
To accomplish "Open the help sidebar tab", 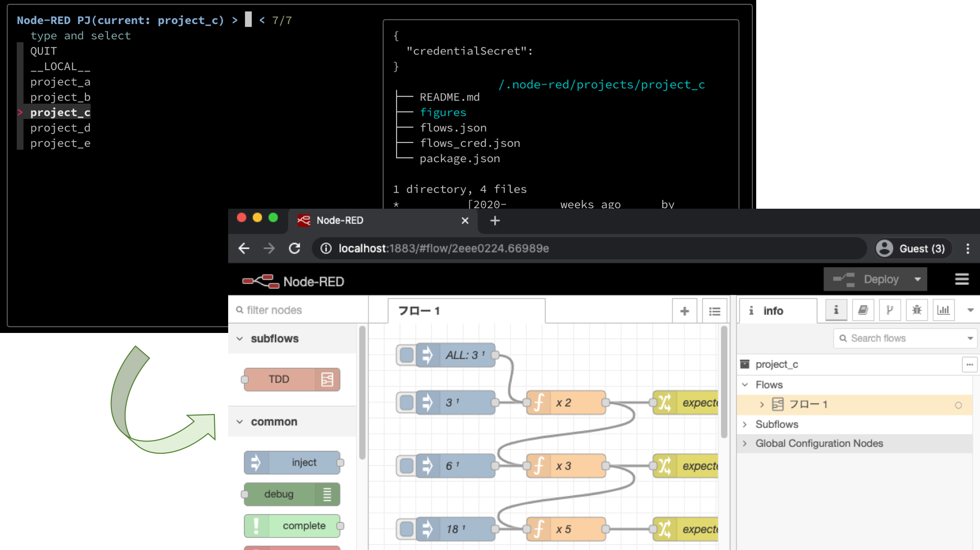I will point(863,310).
